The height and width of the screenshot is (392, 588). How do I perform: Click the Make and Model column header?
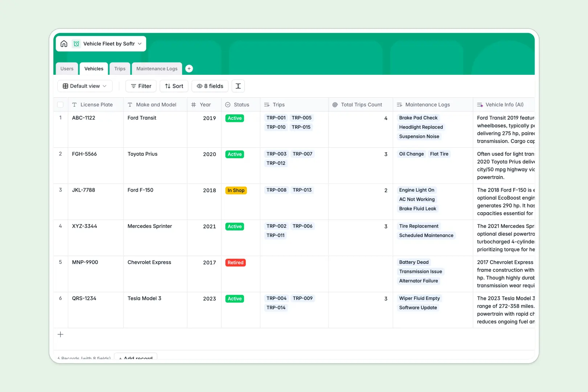155,105
